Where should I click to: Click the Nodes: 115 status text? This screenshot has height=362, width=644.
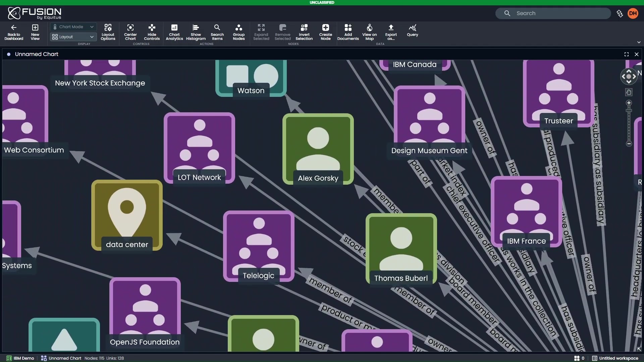94,358
